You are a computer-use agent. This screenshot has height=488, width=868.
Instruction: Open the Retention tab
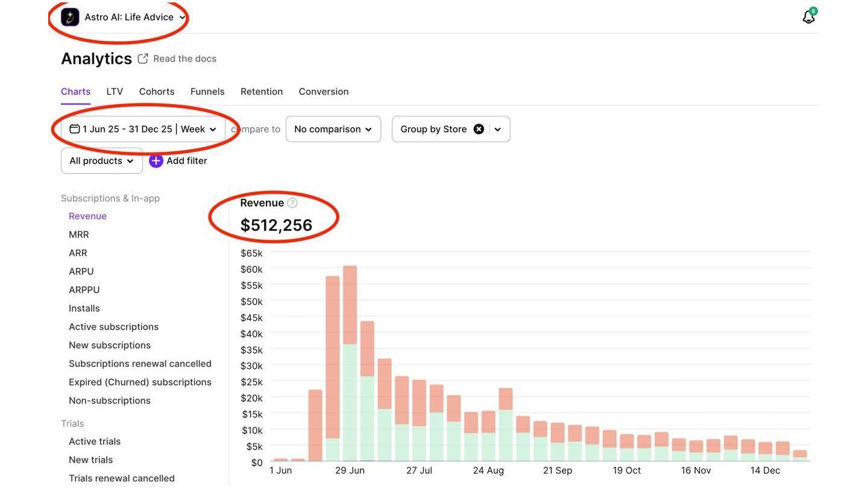262,92
